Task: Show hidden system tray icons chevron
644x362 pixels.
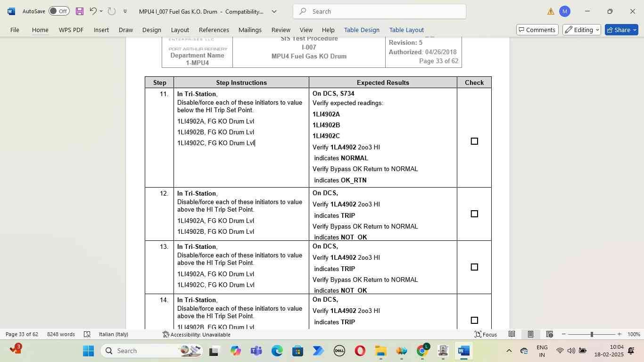Action: 509,351
